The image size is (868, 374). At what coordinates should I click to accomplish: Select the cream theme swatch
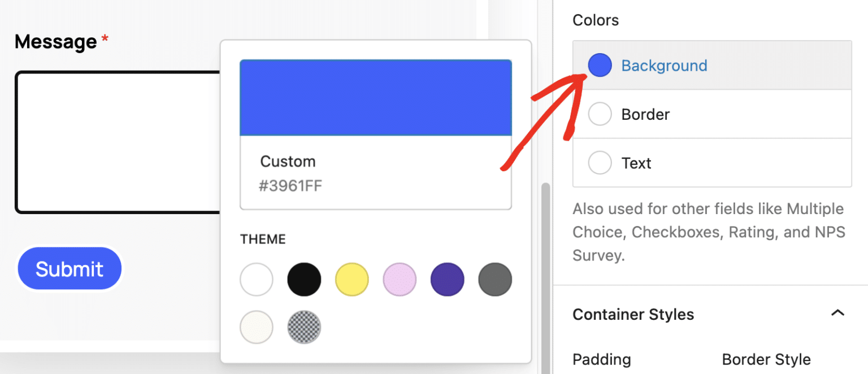coord(256,327)
